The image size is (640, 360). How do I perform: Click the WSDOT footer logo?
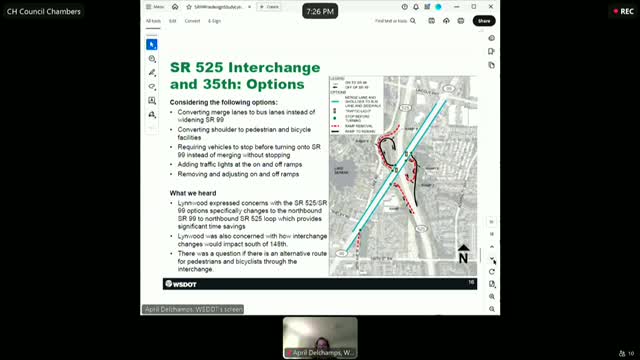click(181, 284)
